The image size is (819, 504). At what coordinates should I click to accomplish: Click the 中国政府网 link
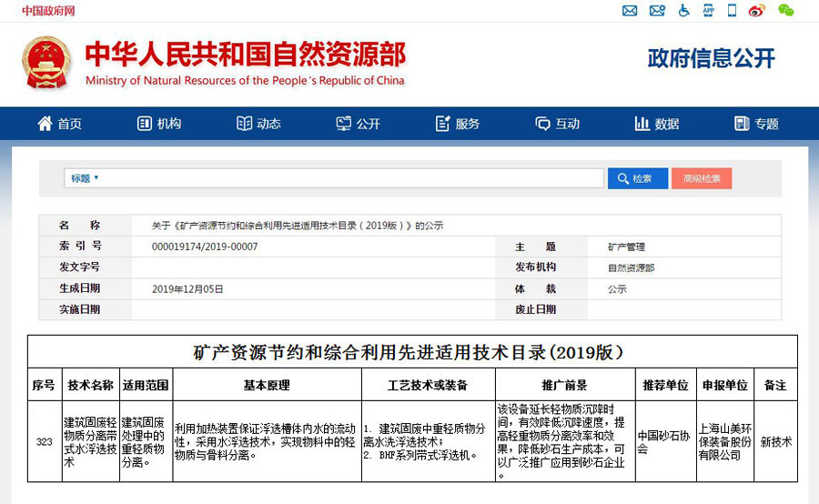(48, 11)
